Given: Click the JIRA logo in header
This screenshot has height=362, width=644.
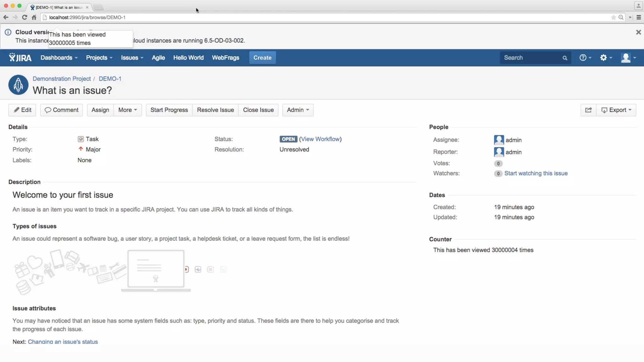Looking at the screenshot, I should coord(20,58).
